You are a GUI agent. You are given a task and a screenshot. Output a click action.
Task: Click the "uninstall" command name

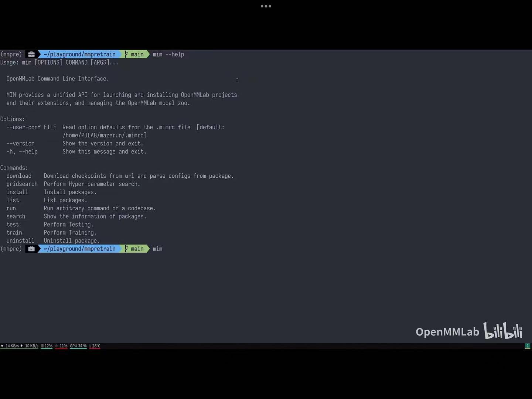click(20, 241)
